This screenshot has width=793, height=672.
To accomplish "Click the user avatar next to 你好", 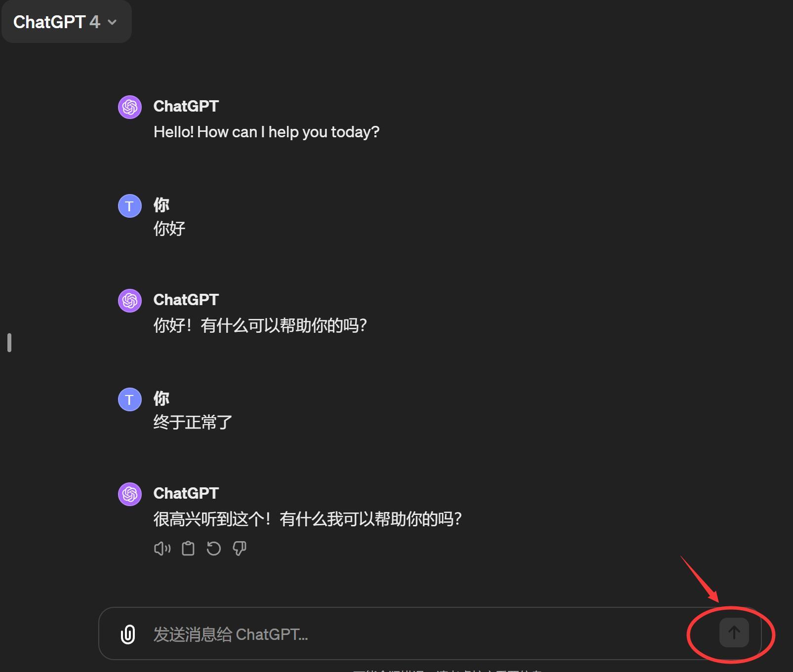I will [130, 206].
